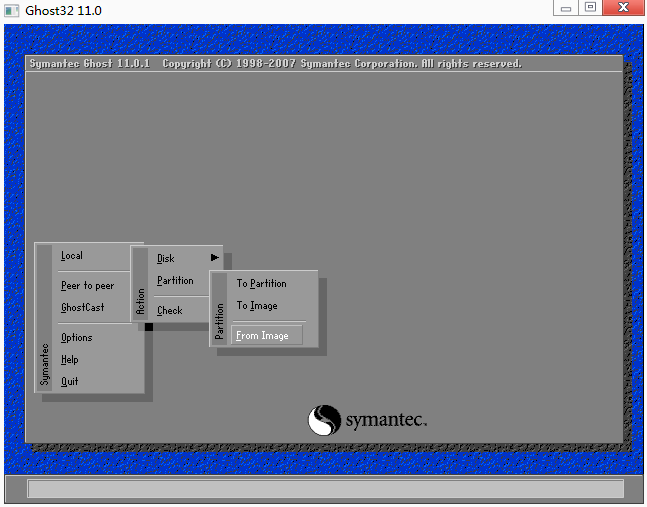Select Quit to exit Ghost
The width and height of the screenshot is (647, 507).
click(x=69, y=381)
